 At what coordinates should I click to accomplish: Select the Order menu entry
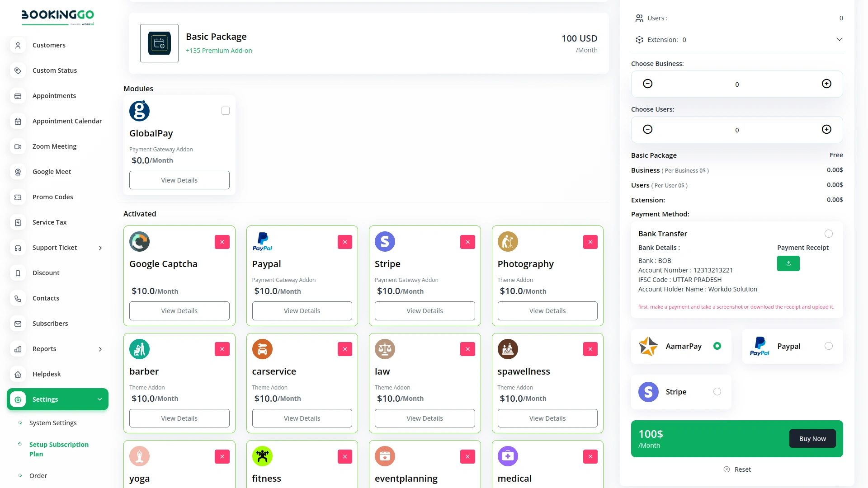click(x=38, y=475)
